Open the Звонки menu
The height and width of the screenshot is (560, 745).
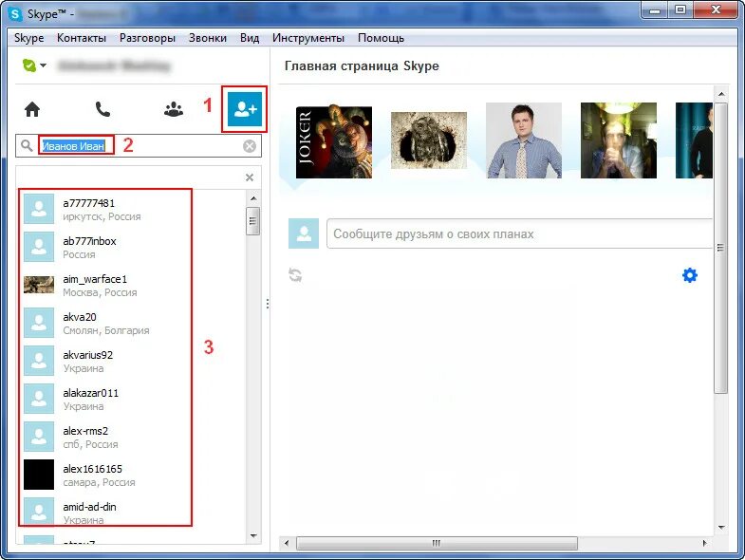coord(208,38)
